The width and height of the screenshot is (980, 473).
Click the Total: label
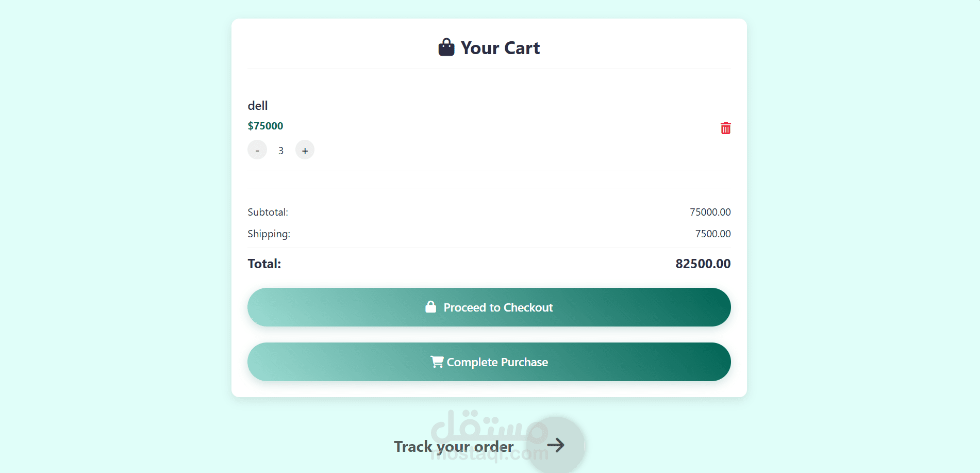point(264,264)
